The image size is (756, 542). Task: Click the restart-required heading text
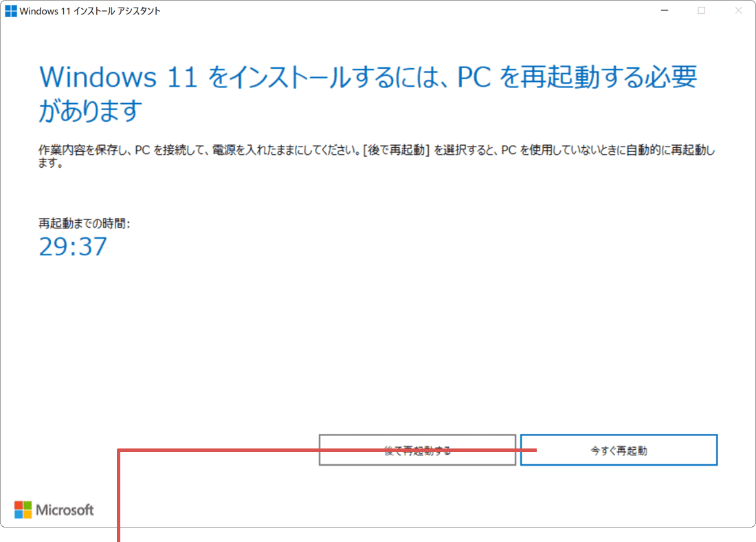368,93
